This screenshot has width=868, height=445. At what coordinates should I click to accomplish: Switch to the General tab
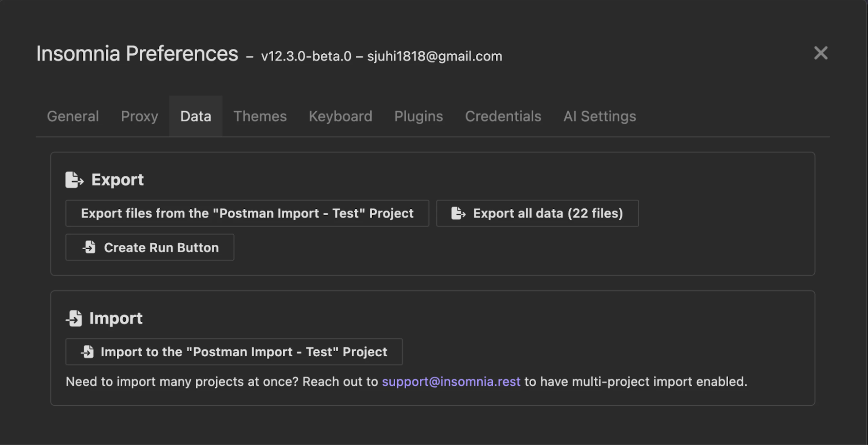(x=73, y=116)
